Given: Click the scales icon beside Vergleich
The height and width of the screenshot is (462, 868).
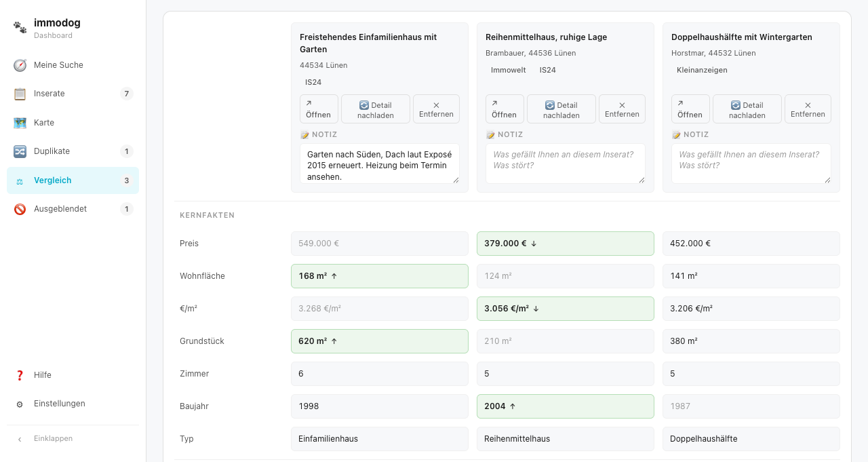Looking at the screenshot, I should [x=20, y=180].
